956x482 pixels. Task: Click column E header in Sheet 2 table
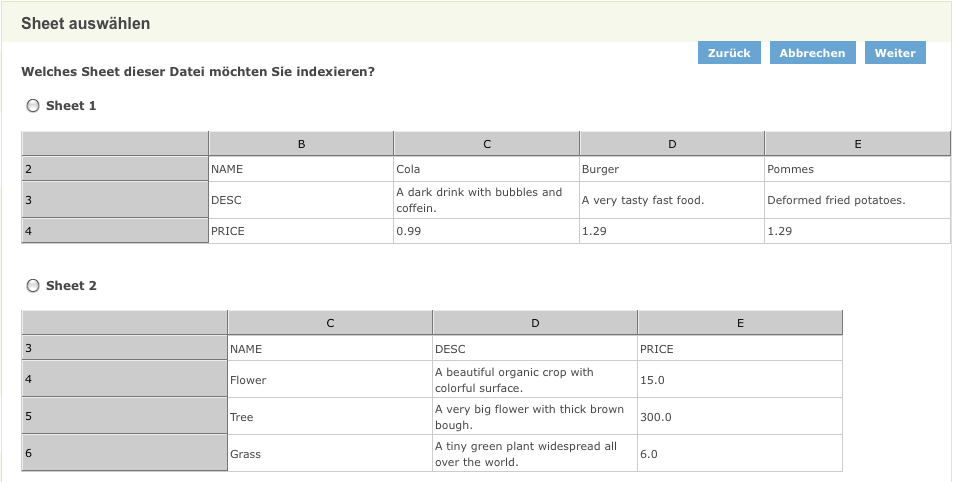pyautogui.click(x=740, y=323)
